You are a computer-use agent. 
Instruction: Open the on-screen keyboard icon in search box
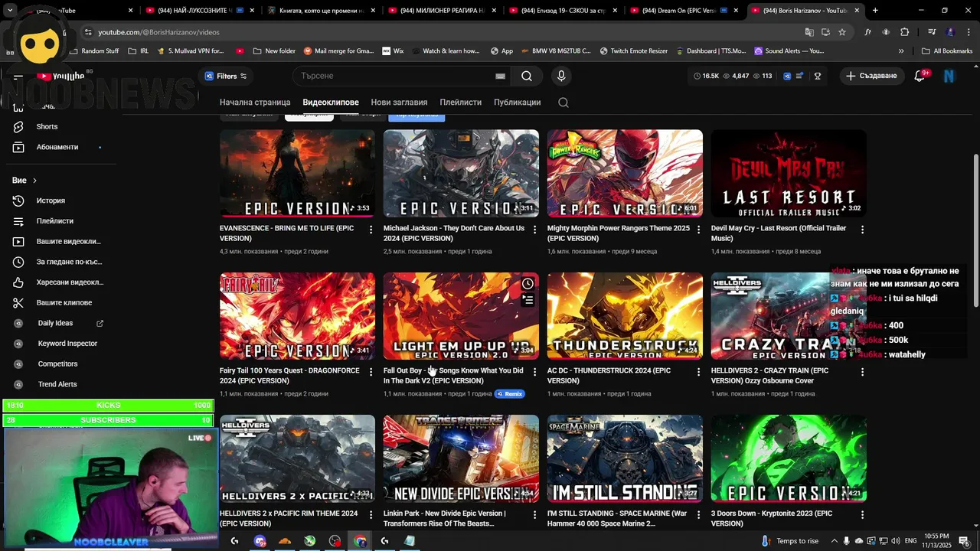tap(500, 76)
